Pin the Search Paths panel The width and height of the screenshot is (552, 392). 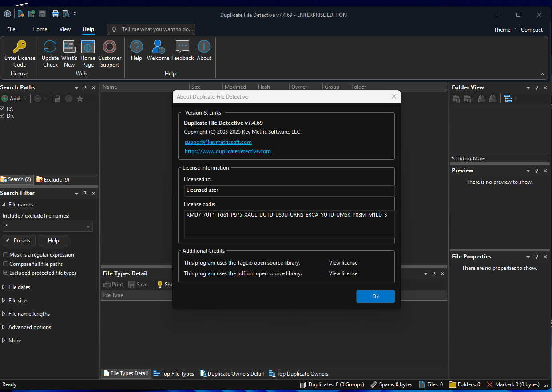point(85,87)
